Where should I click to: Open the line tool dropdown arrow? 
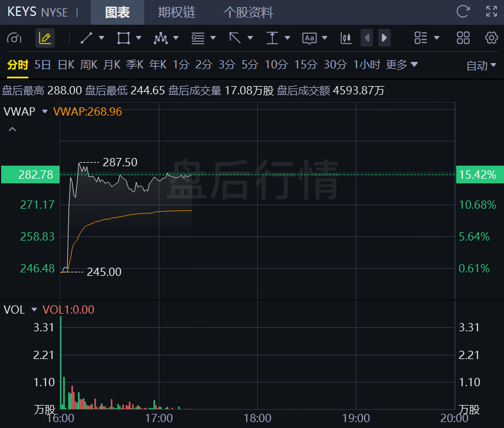102,38
